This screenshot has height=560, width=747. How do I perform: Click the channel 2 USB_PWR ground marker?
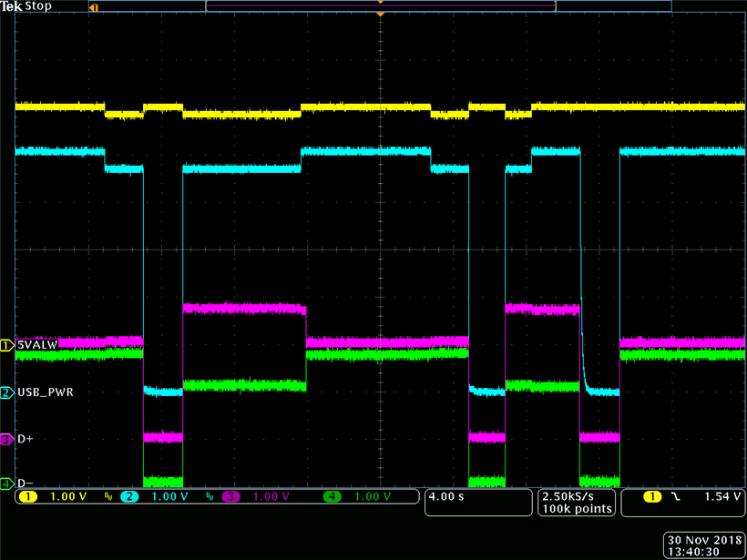pos(7,392)
